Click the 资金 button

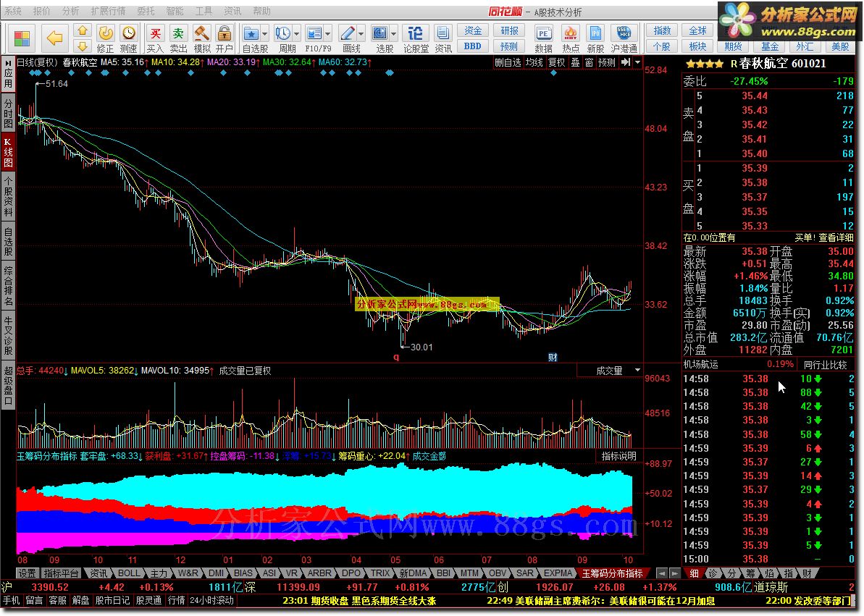point(473,30)
